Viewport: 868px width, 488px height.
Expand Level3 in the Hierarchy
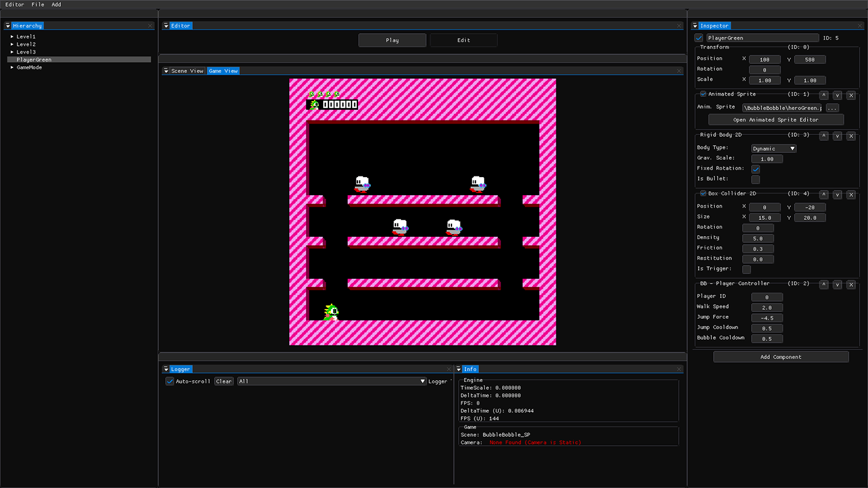[12, 52]
